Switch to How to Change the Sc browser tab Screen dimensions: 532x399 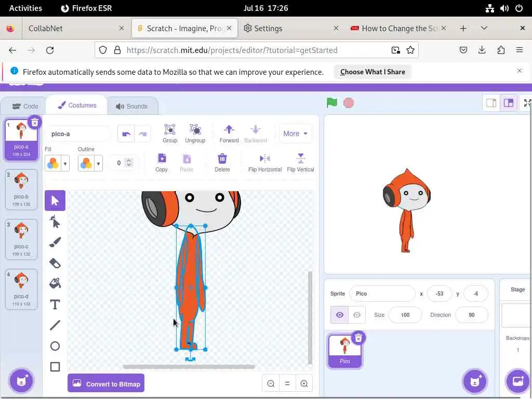pos(398,29)
